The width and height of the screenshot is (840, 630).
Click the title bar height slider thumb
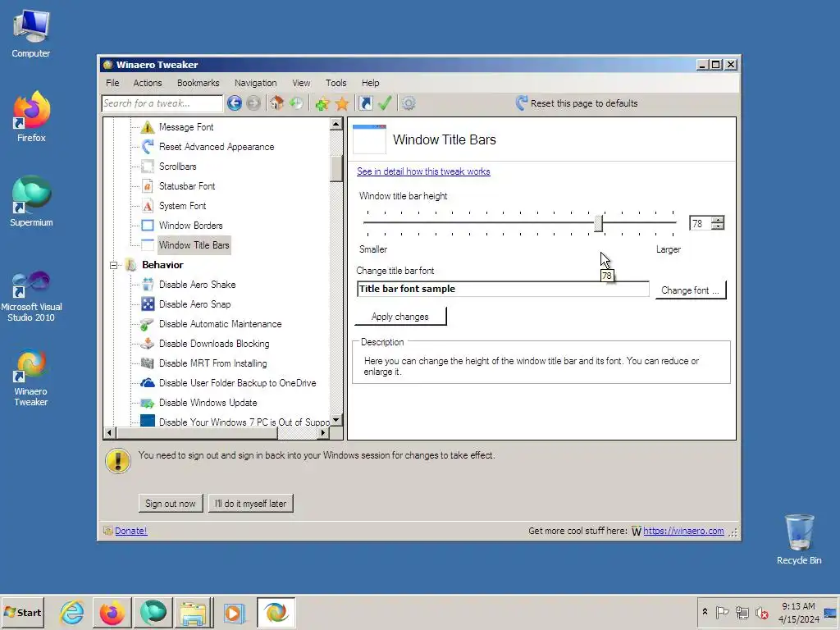pos(598,223)
